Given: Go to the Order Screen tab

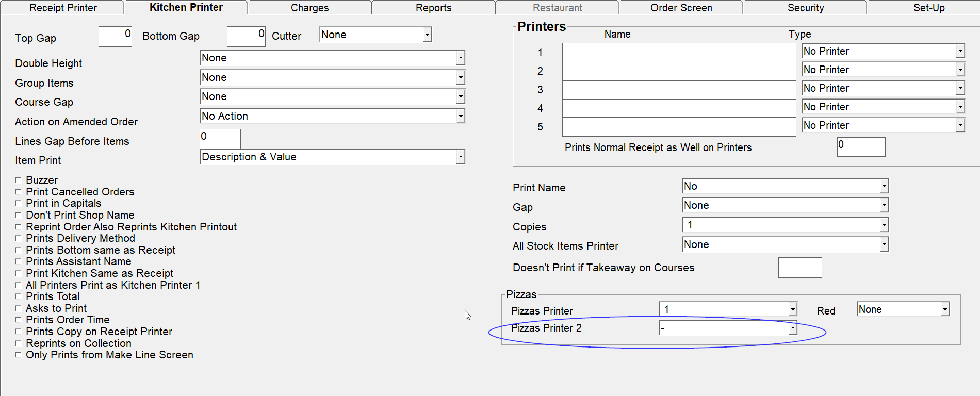Looking at the screenshot, I should pyautogui.click(x=681, y=8).
